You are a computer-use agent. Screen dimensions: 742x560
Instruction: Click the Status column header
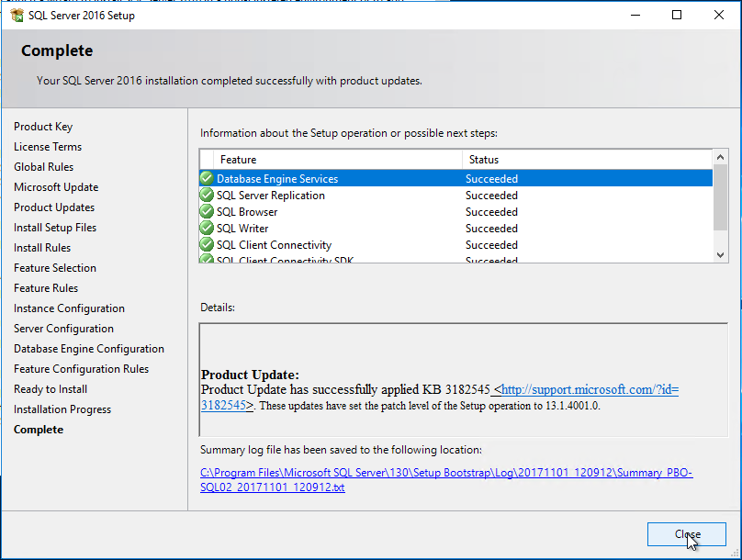pos(587,160)
